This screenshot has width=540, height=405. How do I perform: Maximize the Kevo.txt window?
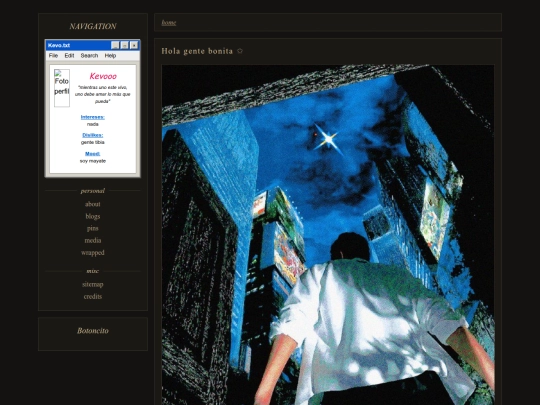point(125,45)
